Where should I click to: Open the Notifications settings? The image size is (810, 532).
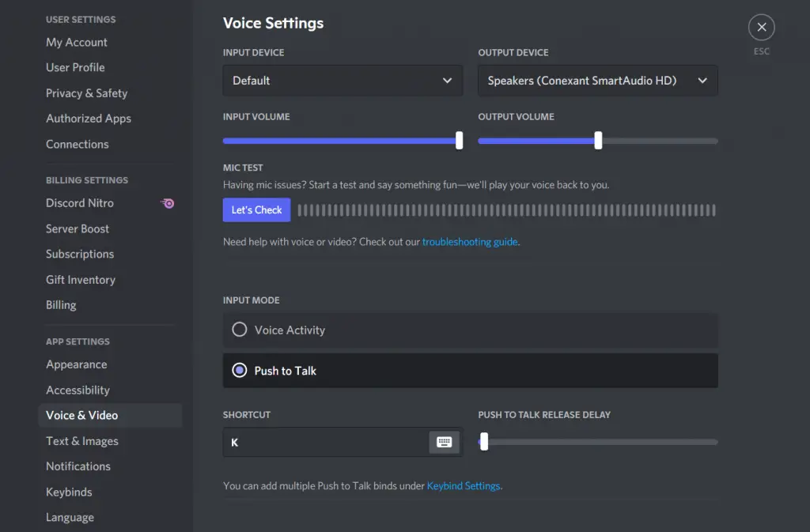[78, 466]
